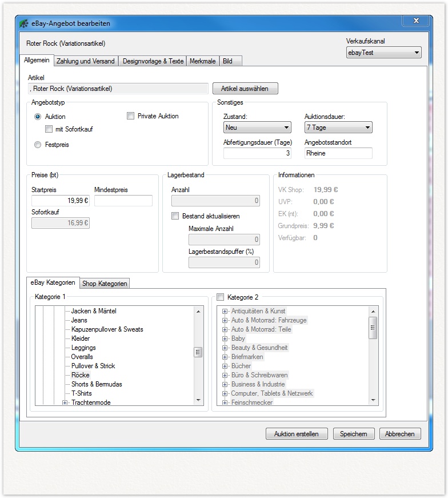Screen dimensions: 448x498
Task: Enable the mit Sofortkauf checkbox
Action: 49,129
